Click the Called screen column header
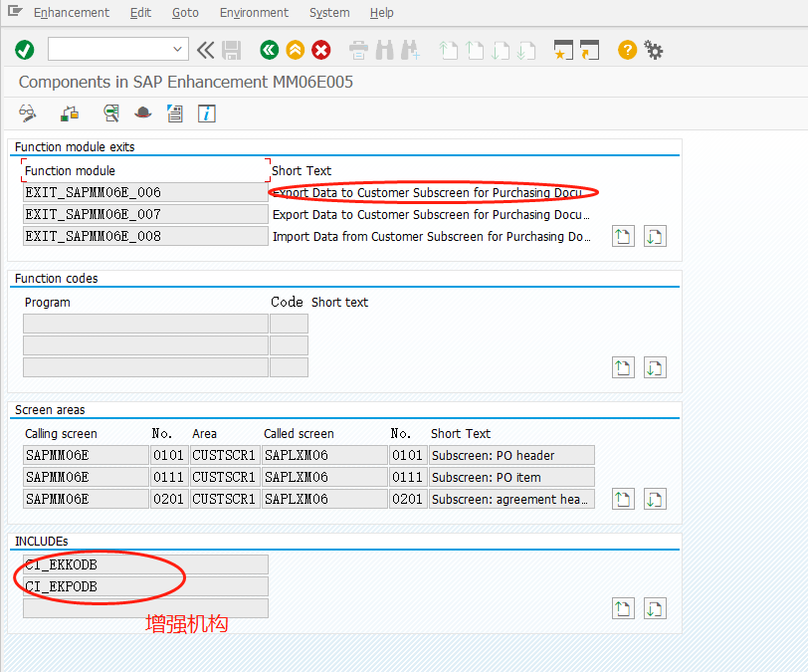 (x=299, y=434)
